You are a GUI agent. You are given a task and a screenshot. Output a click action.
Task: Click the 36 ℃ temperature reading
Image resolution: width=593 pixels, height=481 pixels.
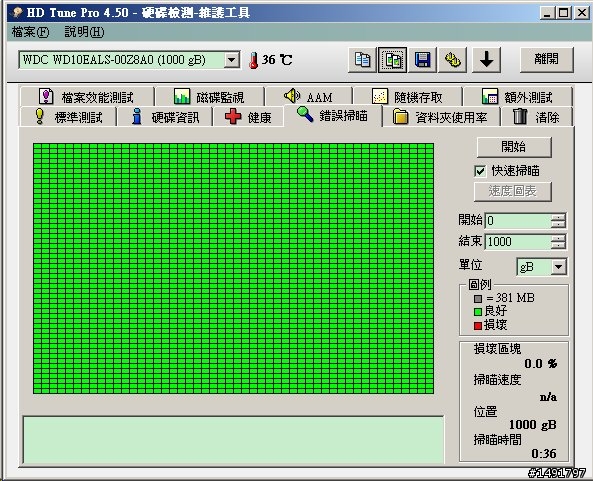(x=277, y=60)
